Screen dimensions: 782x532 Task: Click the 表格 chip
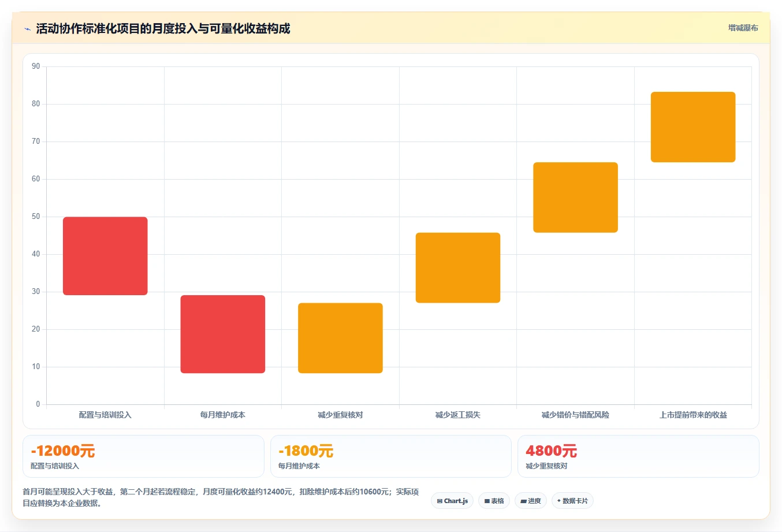494,501
